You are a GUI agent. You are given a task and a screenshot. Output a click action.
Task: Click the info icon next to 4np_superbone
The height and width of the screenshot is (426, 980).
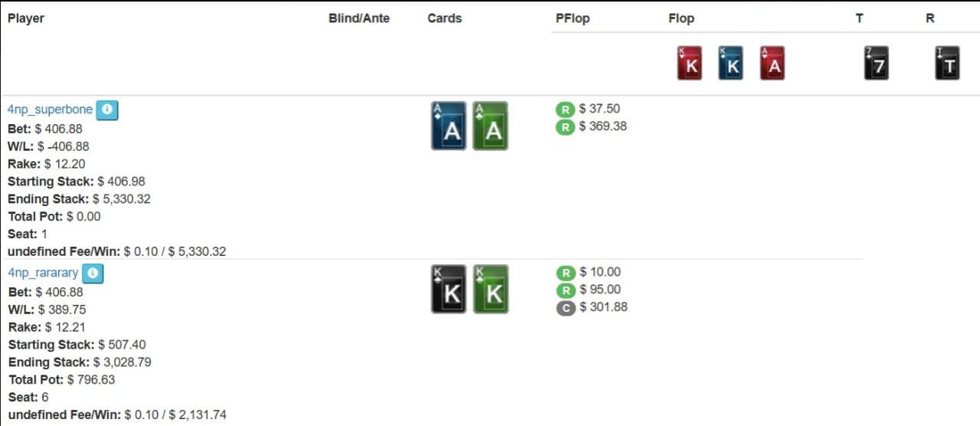pyautogui.click(x=107, y=110)
